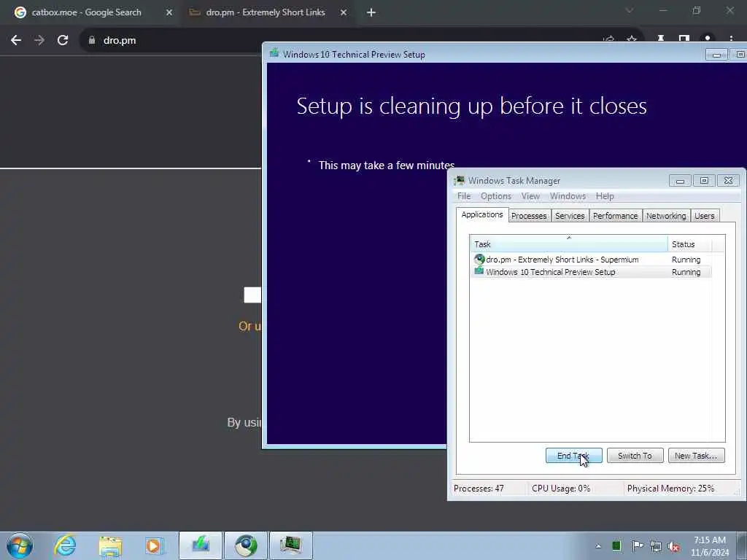
Task: Click the Physical Memory: 25% status text
Action: pos(670,489)
